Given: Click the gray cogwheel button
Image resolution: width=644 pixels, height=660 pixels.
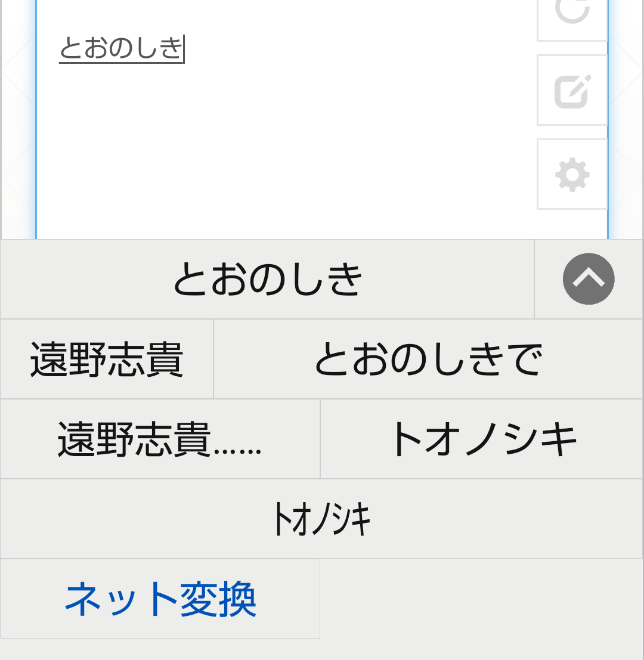Looking at the screenshot, I should 572,175.
